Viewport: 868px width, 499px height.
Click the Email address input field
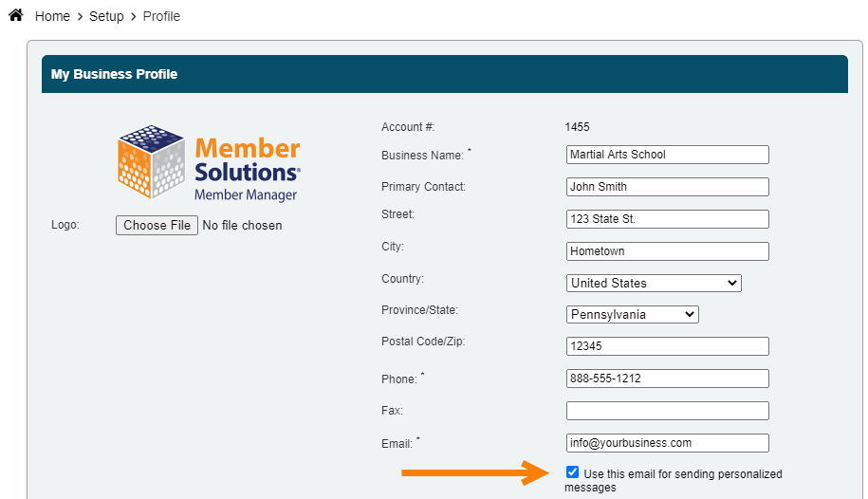667,443
